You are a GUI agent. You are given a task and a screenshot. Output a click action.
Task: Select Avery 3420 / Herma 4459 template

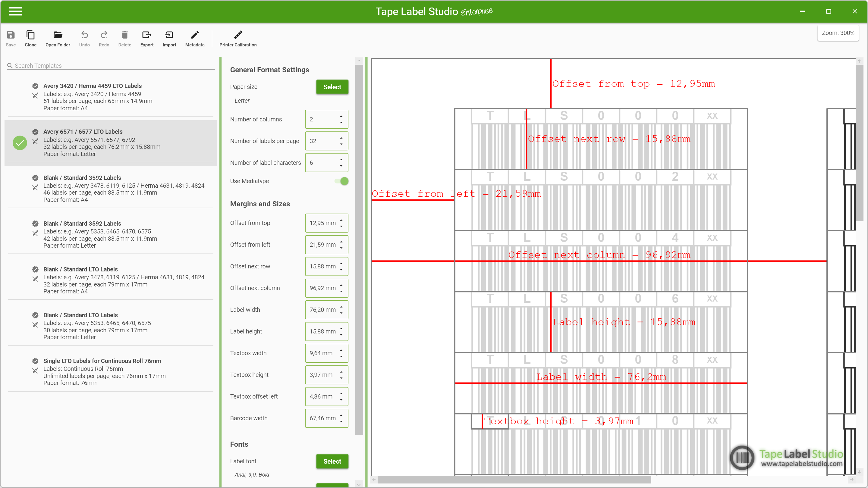point(111,97)
